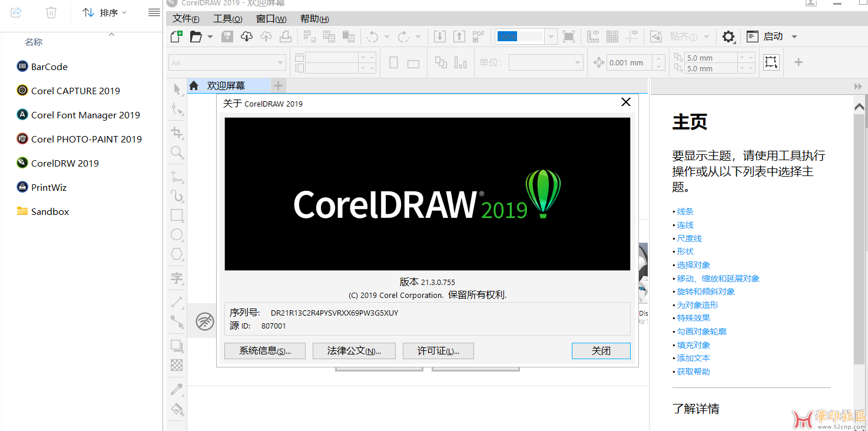Click the cloud download icon
This screenshot has width=868, height=431.
(x=247, y=37)
